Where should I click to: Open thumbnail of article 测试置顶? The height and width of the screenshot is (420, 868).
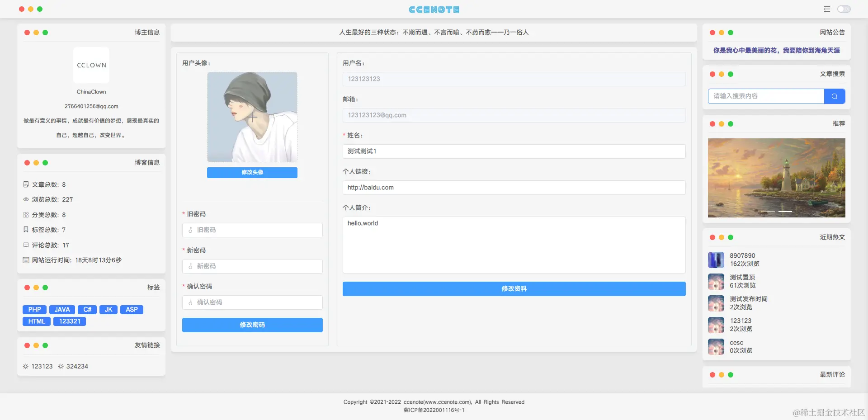pyautogui.click(x=716, y=282)
